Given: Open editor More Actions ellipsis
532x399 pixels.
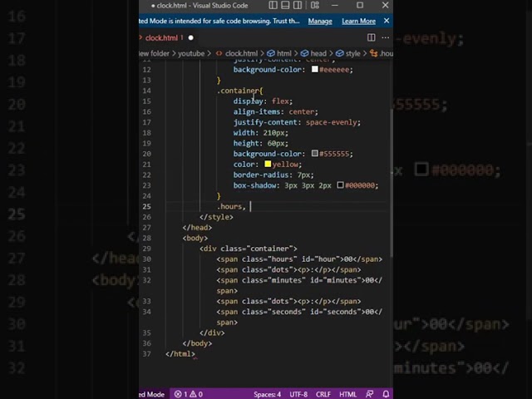Looking at the screenshot, I should (x=386, y=37).
